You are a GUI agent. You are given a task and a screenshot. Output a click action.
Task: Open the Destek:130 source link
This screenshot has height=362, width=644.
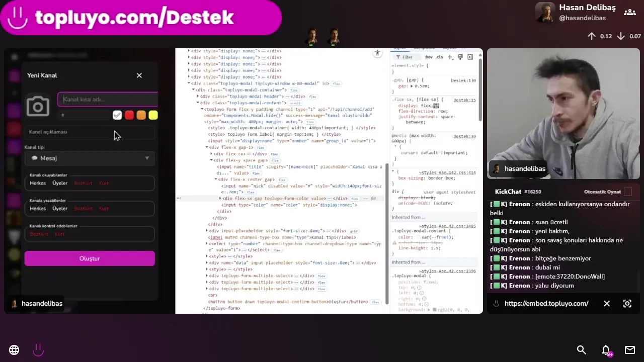click(463, 80)
